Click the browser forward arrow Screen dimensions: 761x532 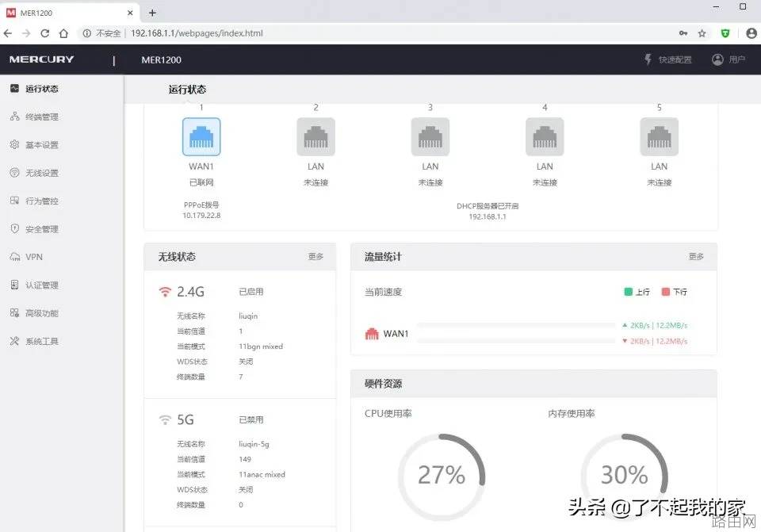[x=26, y=33]
